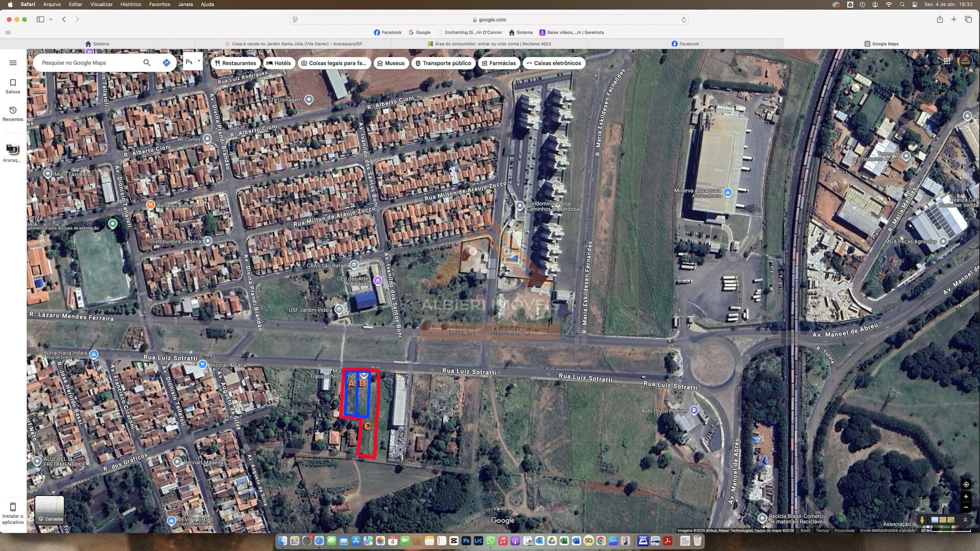This screenshot has width=980, height=551.
Task: Switch to the Sistema tab
Action: [97, 44]
